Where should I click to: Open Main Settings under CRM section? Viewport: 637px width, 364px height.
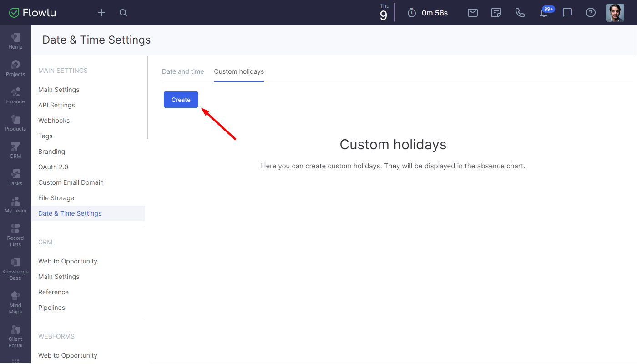[59, 277]
